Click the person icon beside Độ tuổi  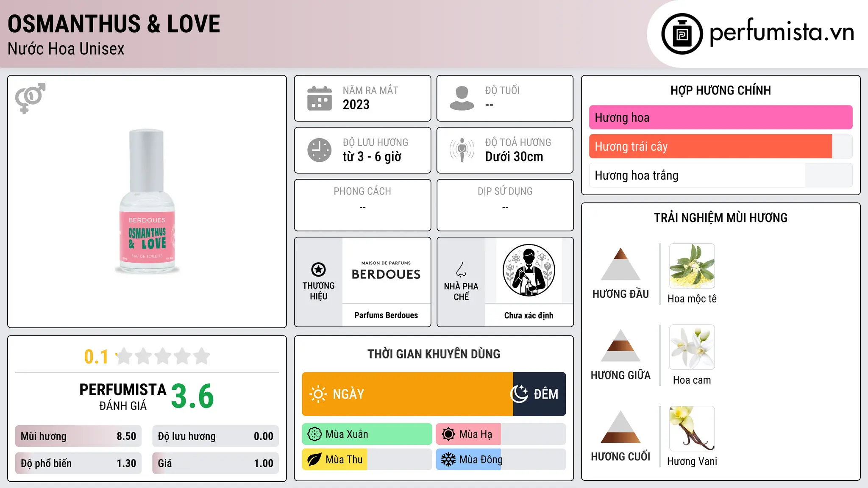[x=462, y=98]
